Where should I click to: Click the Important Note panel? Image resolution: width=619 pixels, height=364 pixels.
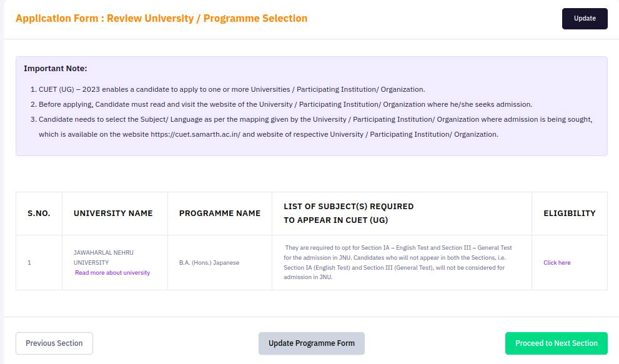312,105
